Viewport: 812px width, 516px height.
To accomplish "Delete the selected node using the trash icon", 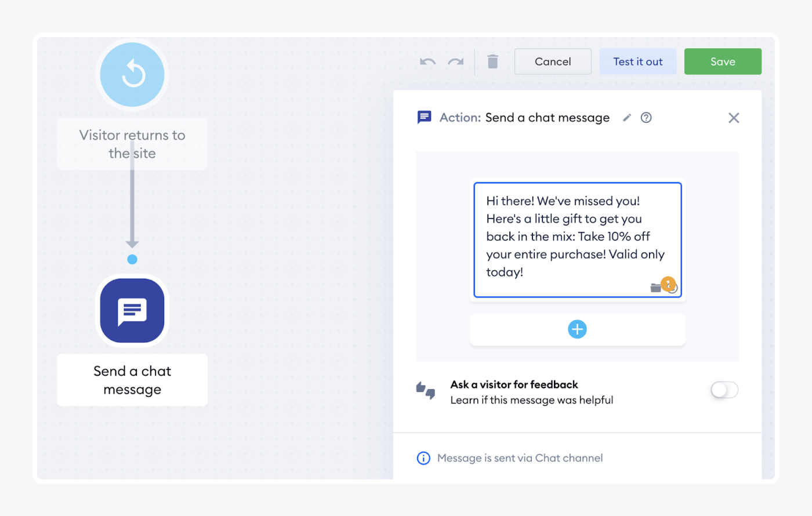I will pyautogui.click(x=492, y=61).
